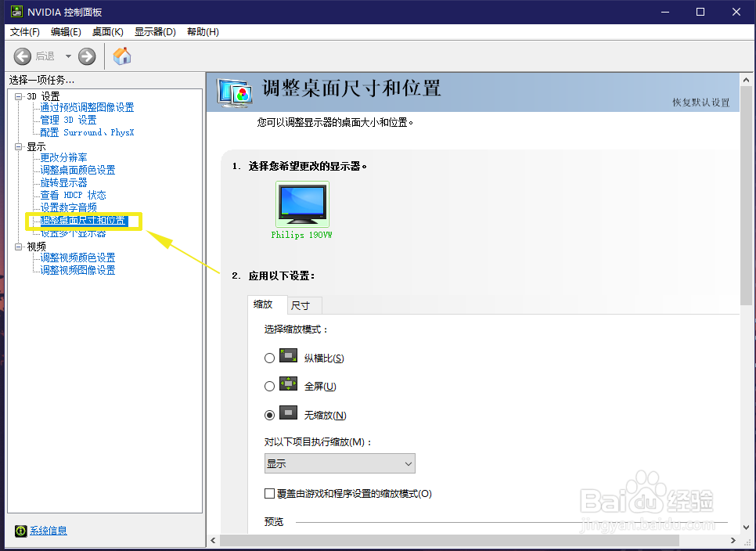Screen dimensions: 756x551
Task: Click the Back navigation arrow icon
Action: click(x=23, y=56)
